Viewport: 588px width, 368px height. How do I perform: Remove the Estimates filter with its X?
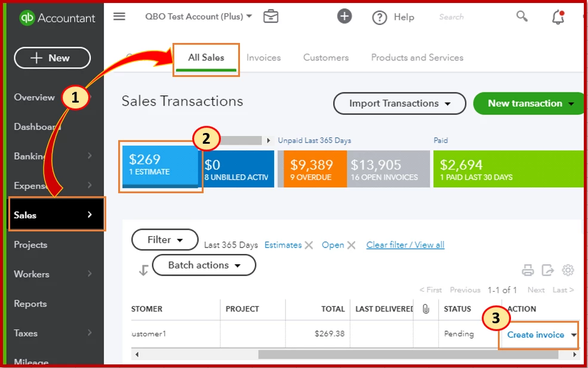[x=309, y=245]
